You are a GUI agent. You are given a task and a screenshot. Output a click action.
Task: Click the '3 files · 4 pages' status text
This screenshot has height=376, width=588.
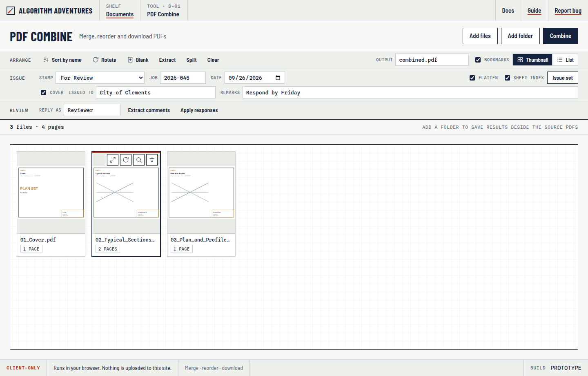(37, 127)
